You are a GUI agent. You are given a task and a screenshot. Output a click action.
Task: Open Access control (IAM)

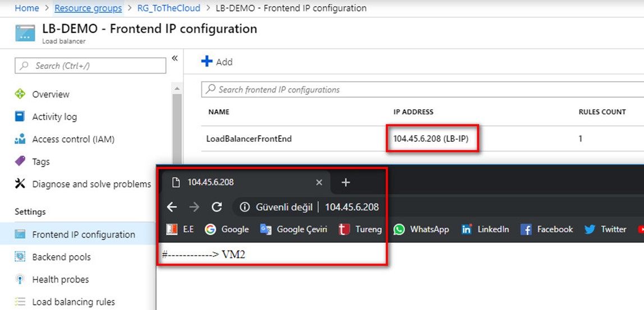point(73,139)
